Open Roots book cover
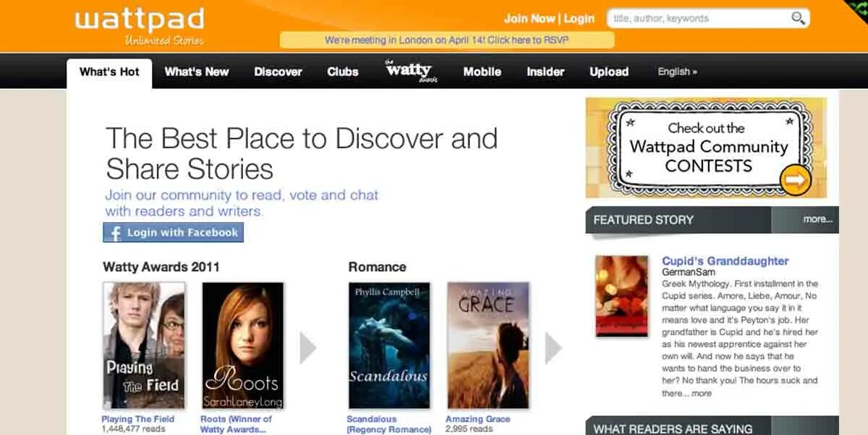868x435 pixels. 242,346
